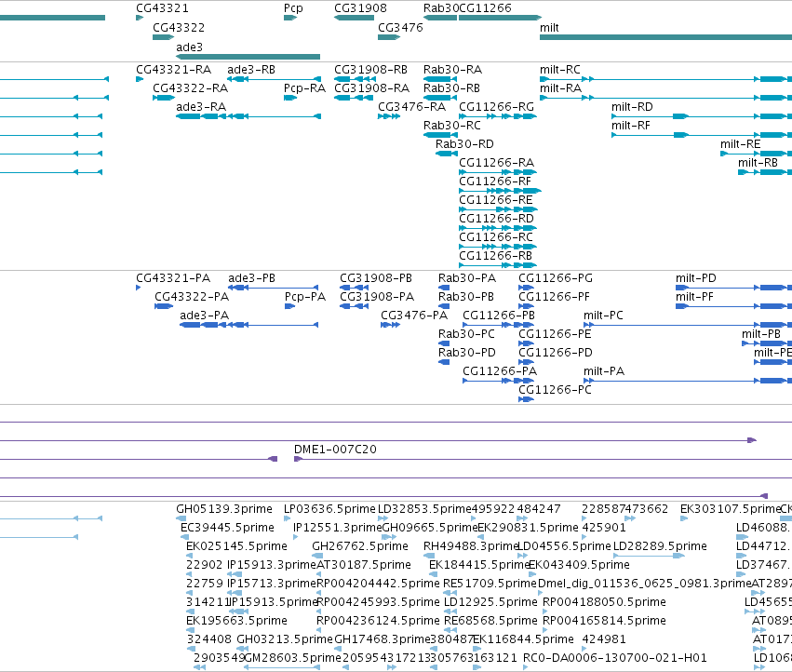792x672 pixels.
Task: Select transcript CG31908-RA
Action: [354, 98]
